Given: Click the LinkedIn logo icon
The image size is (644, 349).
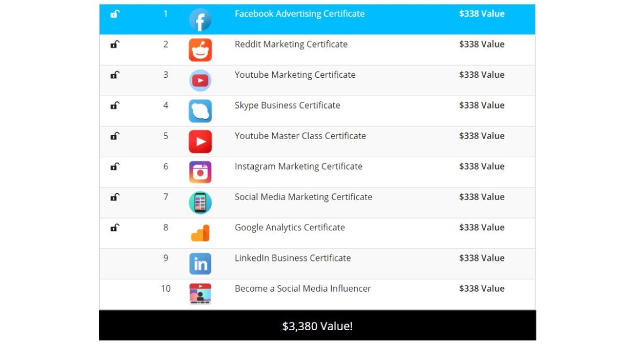Looking at the screenshot, I should pyautogui.click(x=200, y=264).
